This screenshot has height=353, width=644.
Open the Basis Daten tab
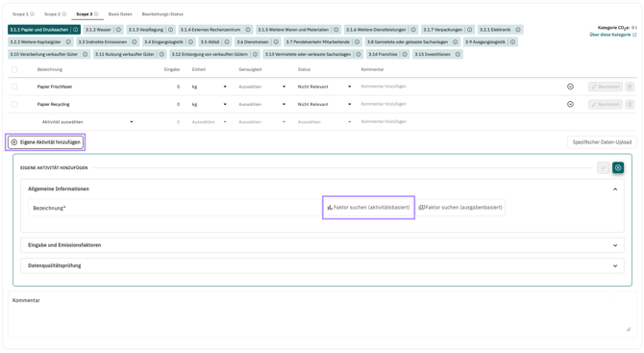point(120,14)
